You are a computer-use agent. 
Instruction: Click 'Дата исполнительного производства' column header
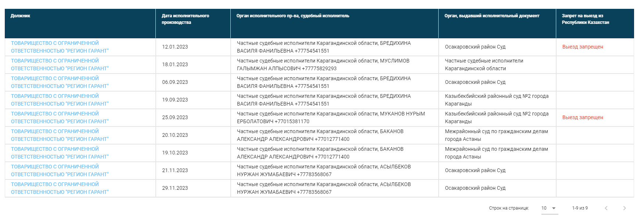click(185, 19)
